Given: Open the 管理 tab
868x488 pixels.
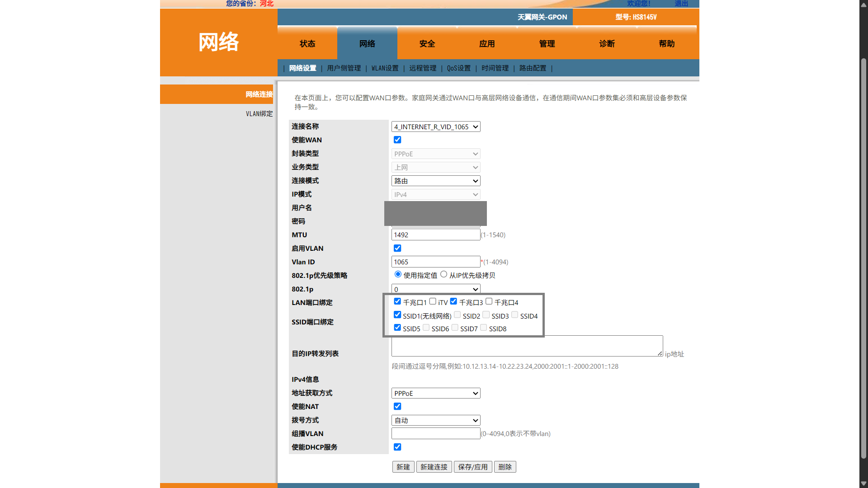Looking at the screenshot, I should 547,43.
